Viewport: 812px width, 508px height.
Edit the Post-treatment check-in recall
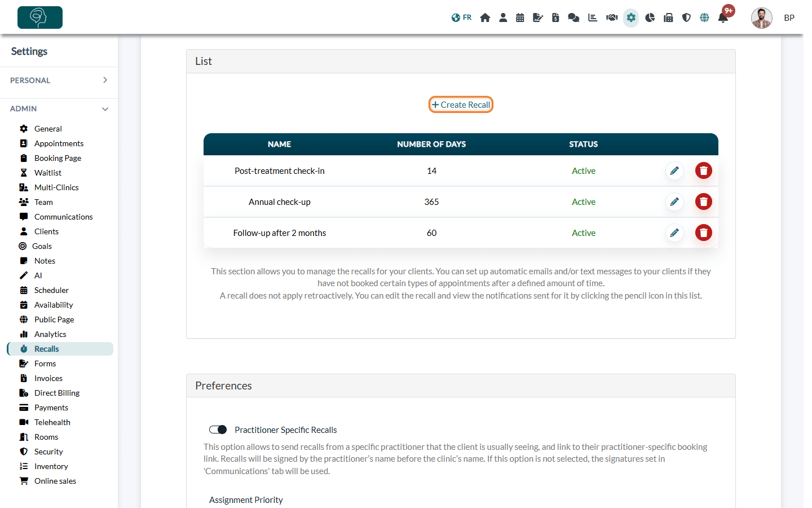tap(674, 170)
